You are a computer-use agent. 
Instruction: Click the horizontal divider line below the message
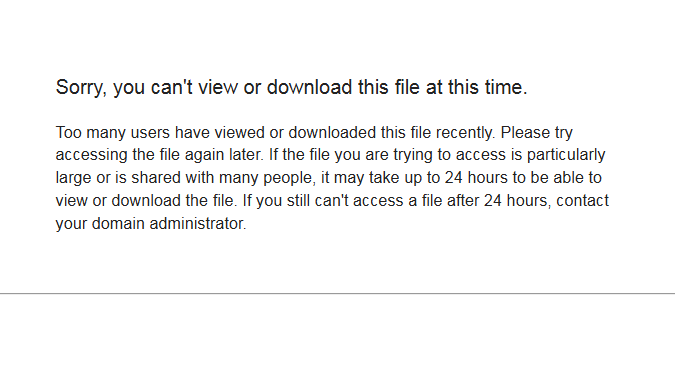tap(338, 294)
